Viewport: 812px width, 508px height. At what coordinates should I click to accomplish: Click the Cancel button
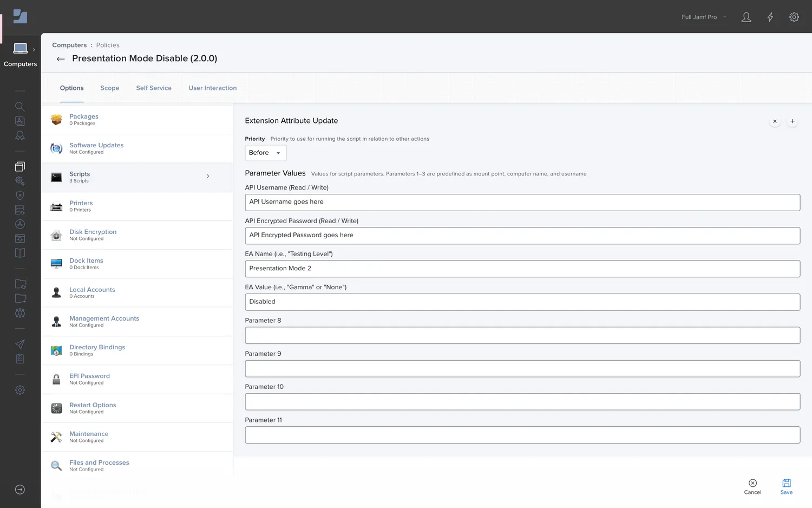pyautogui.click(x=752, y=486)
